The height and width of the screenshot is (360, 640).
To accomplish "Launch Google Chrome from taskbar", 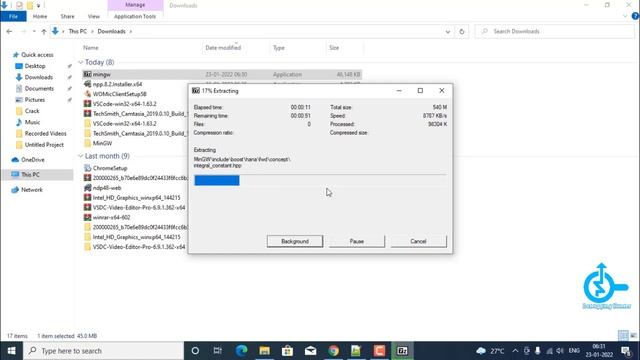I will pos(333,351).
